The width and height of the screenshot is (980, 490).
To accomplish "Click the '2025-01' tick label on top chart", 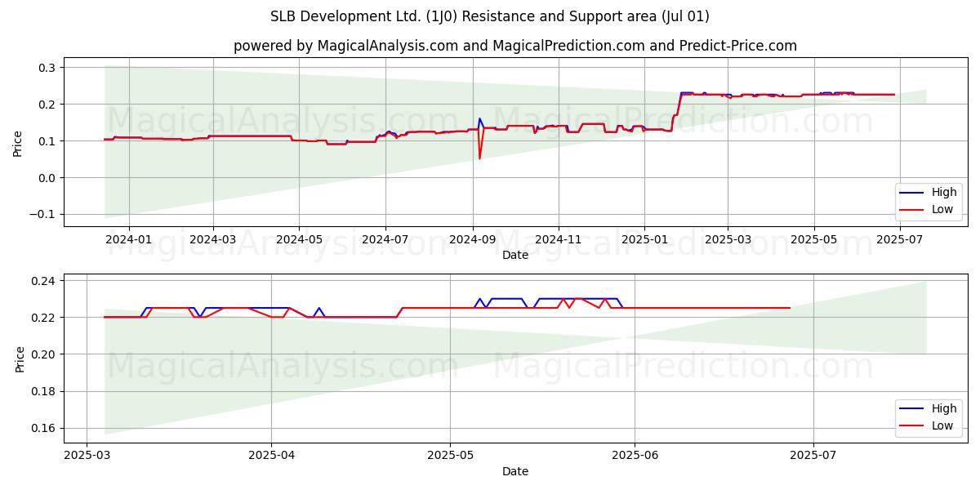I will pyautogui.click(x=644, y=239).
